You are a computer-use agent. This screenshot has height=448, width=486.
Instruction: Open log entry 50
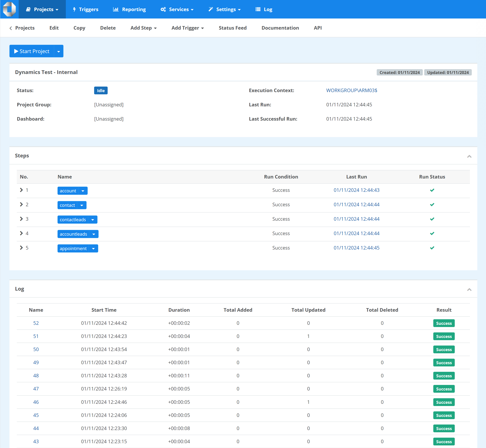click(36, 349)
